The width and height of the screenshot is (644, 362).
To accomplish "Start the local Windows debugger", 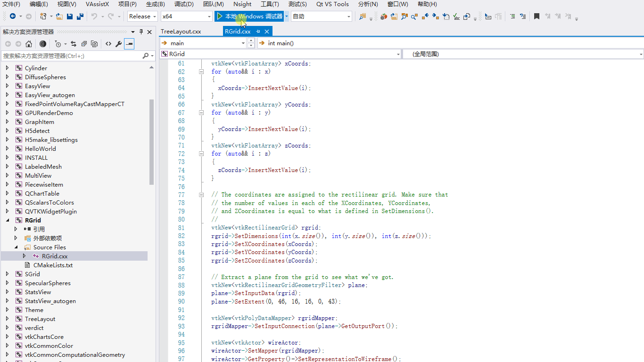I will tap(249, 16).
